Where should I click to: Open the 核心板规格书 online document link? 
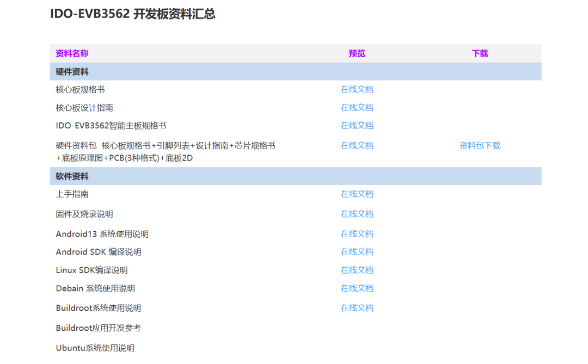[x=357, y=89]
